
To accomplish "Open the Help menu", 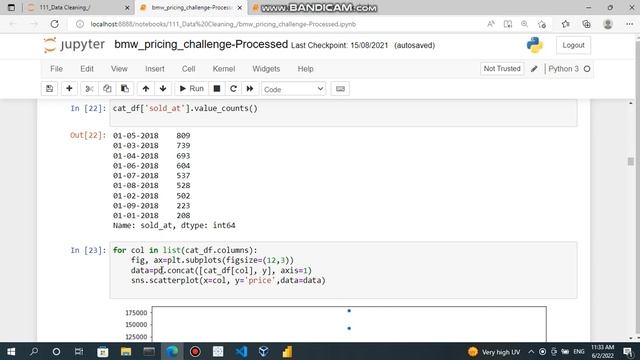I will point(305,69).
